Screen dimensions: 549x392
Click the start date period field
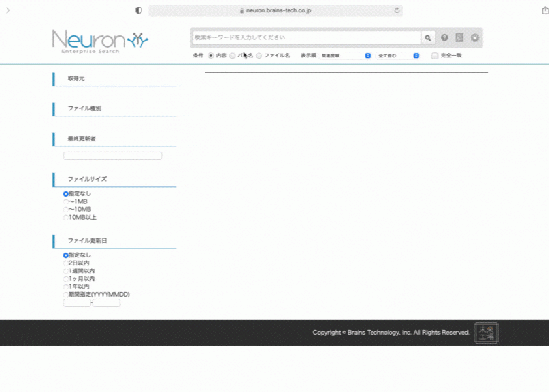click(76, 303)
